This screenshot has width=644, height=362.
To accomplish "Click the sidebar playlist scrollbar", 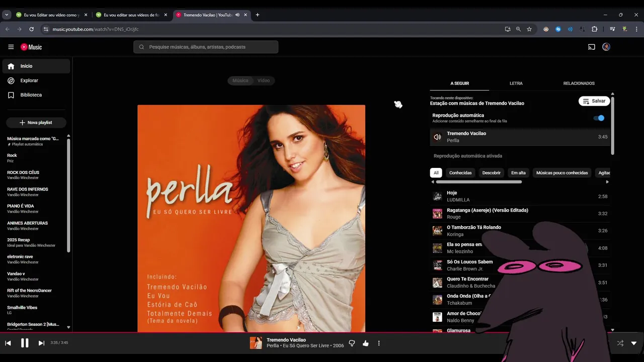I will [68, 195].
